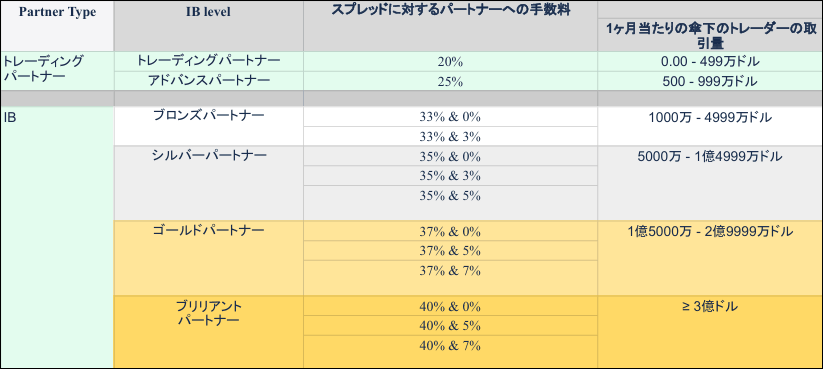
Task: Click the 37% & 7% cell
Action: click(450, 278)
